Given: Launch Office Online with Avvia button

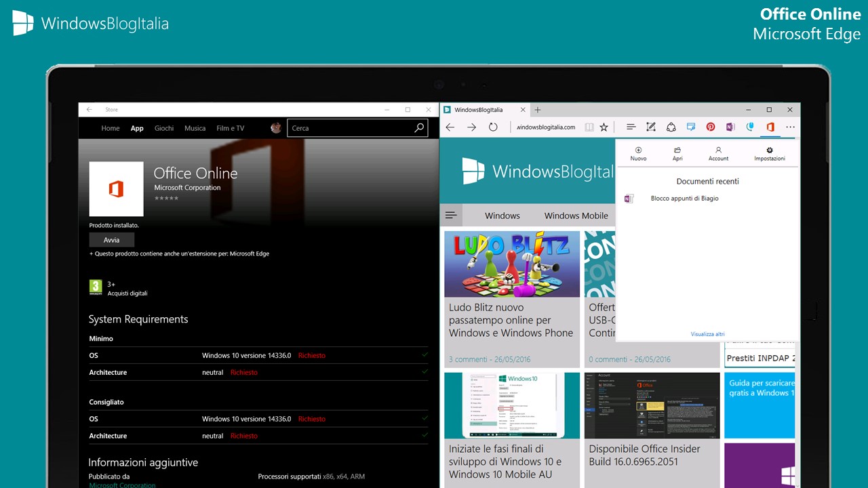Looking at the screenshot, I should (x=112, y=240).
